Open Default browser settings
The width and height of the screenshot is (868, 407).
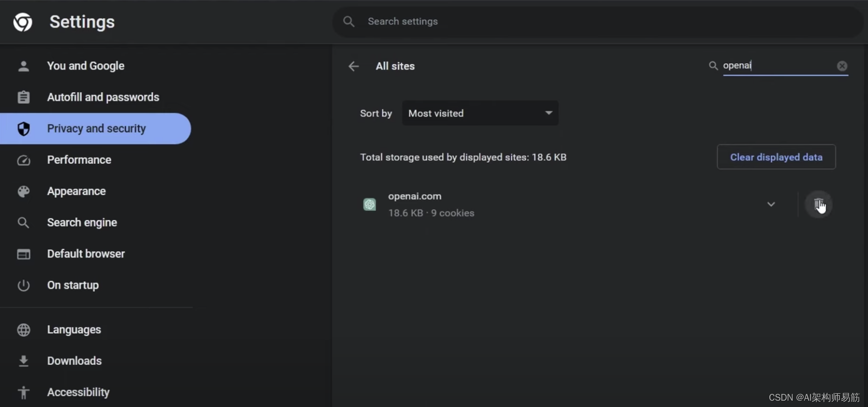pos(86,254)
